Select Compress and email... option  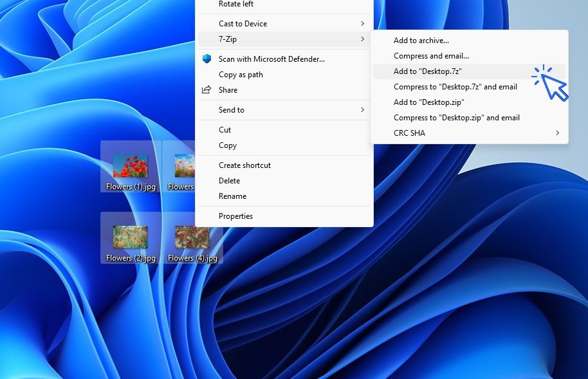[431, 56]
